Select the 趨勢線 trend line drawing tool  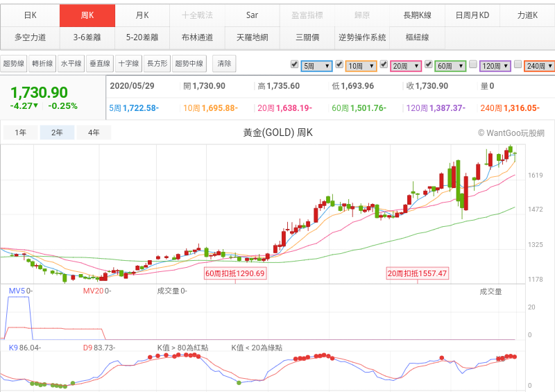[x=14, y=64]
